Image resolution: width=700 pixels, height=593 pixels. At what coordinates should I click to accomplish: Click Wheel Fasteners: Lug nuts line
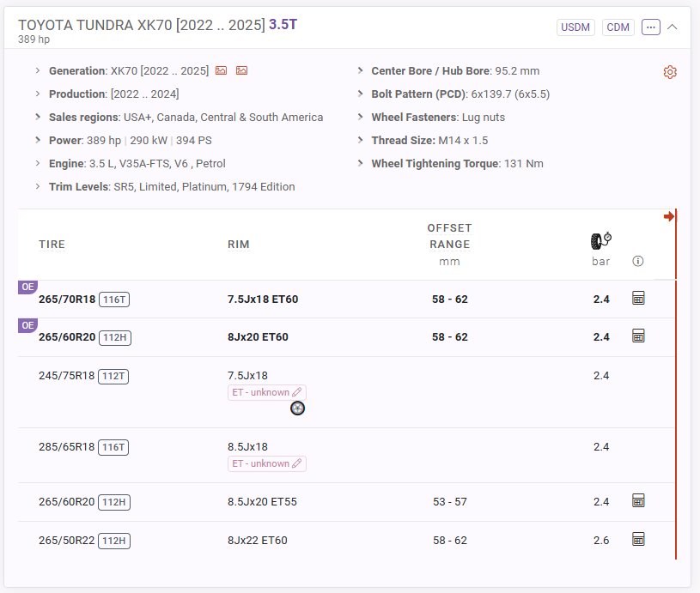coord(438,118)
